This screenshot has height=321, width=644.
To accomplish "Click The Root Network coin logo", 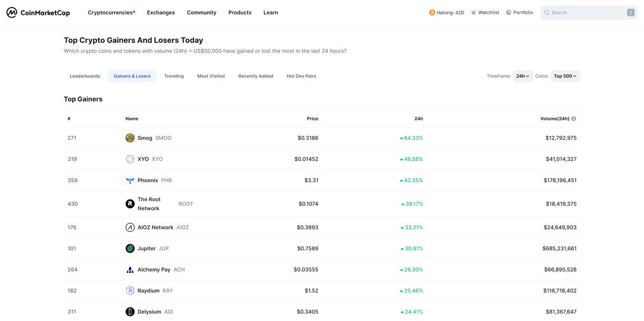I will coord(130,204).
